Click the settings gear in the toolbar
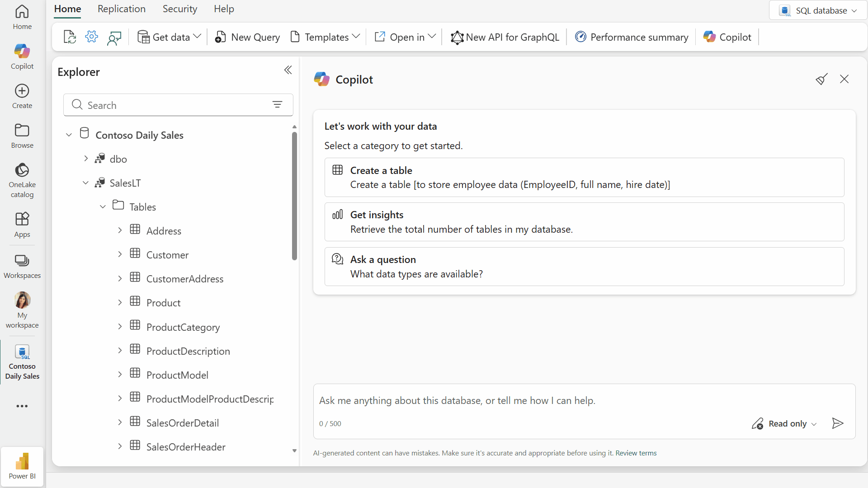The width and height of the screenshot is (868, 488). (x=91, y=37)
